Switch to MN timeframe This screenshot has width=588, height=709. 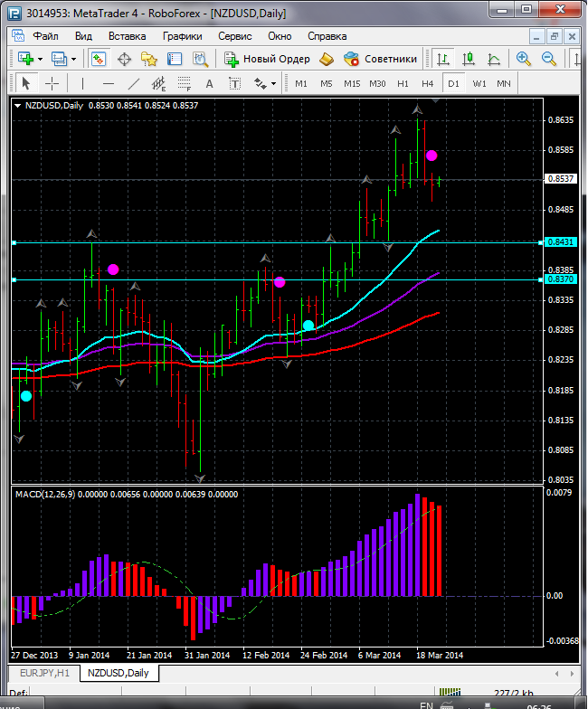(503, 83)
